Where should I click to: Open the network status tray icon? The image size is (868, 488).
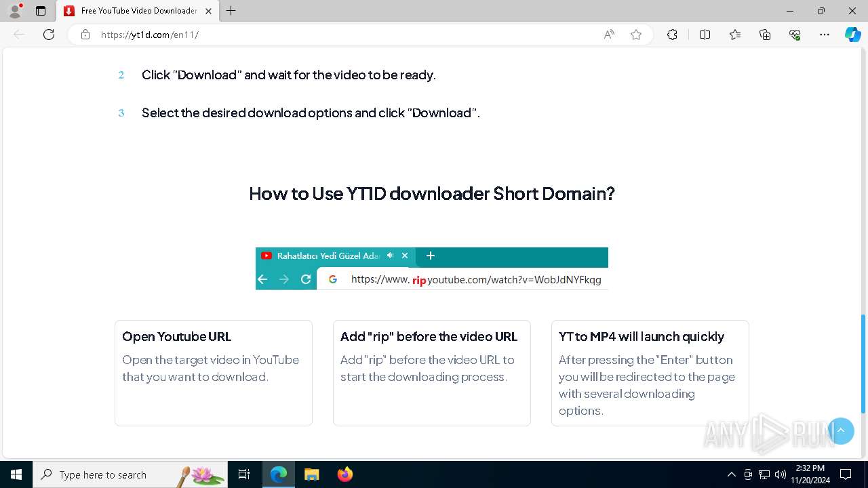764,474
